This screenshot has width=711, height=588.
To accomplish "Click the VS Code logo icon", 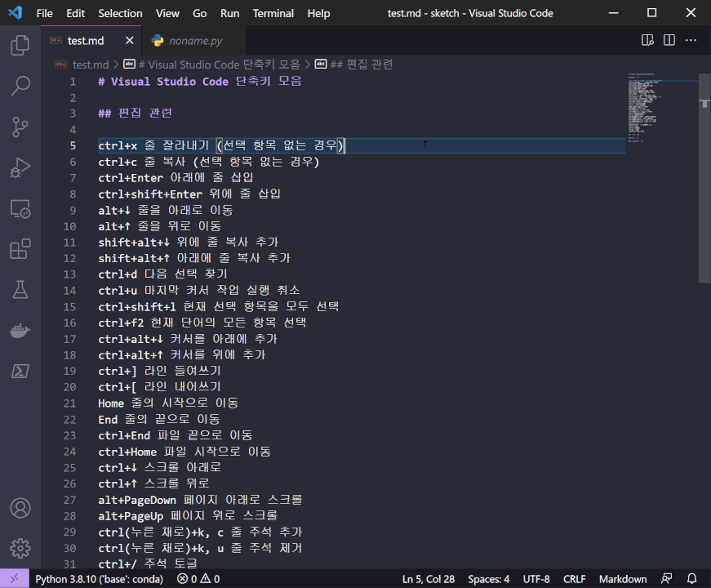I will tap(15, 13).
